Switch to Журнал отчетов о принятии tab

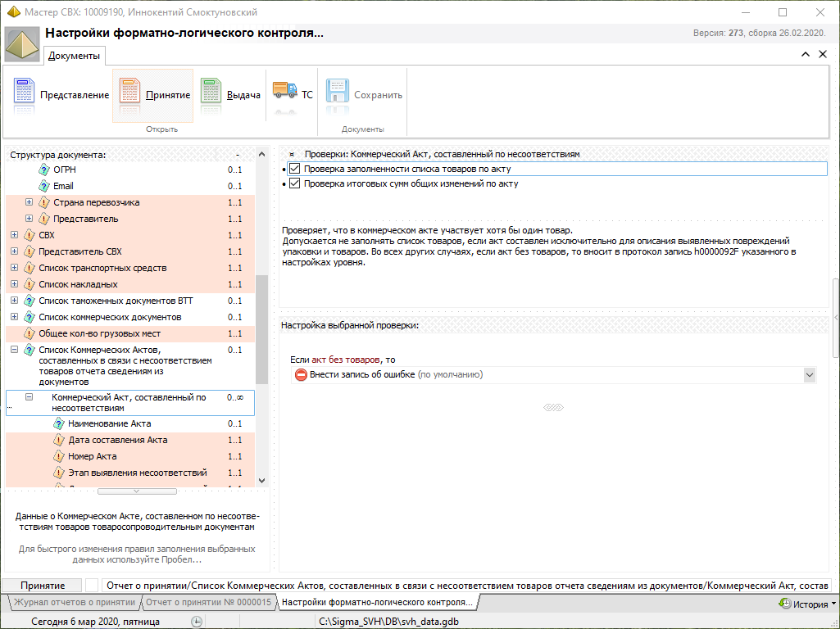tap(74, 602)
